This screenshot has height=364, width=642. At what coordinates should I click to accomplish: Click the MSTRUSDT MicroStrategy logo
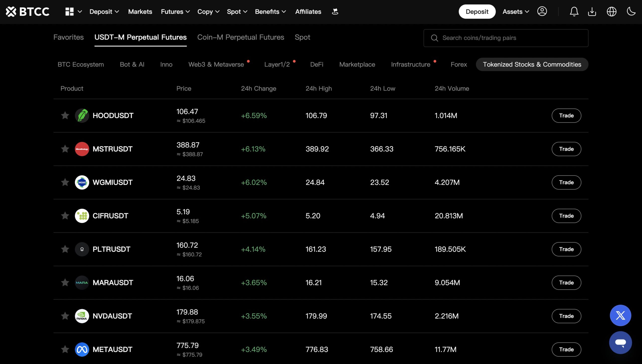[82, 149]
